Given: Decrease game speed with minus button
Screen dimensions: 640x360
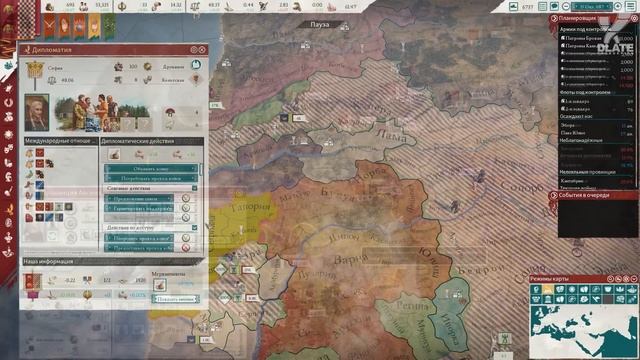Looking at the screenshot, I should [x=566, y=7].
